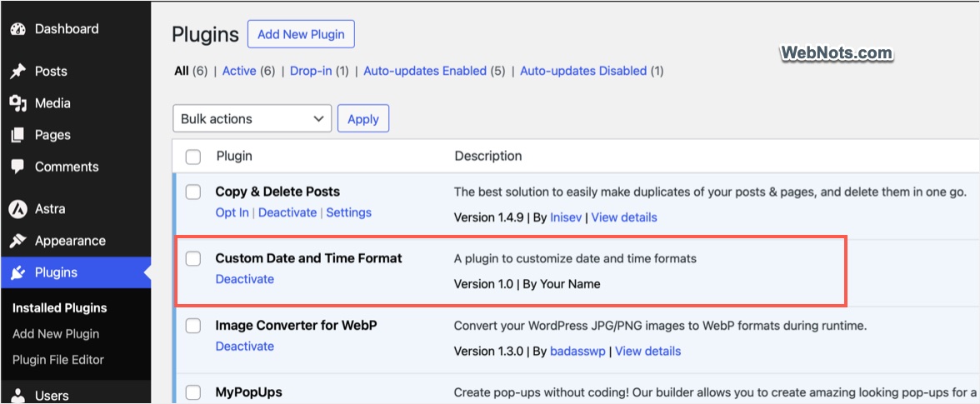Click the 'Version 1.0 | By Your Name' text
Viewport: 980px width, 404px height.
tap(527, 284)
